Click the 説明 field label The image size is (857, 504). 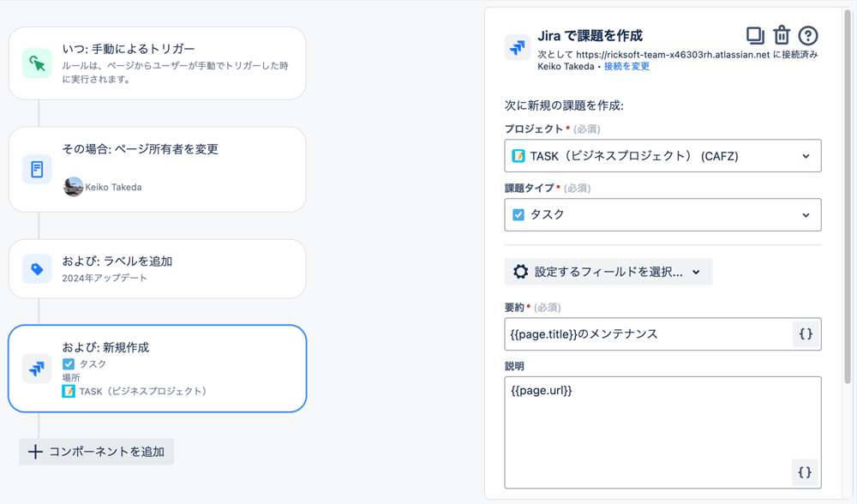(x=514, y=366)
